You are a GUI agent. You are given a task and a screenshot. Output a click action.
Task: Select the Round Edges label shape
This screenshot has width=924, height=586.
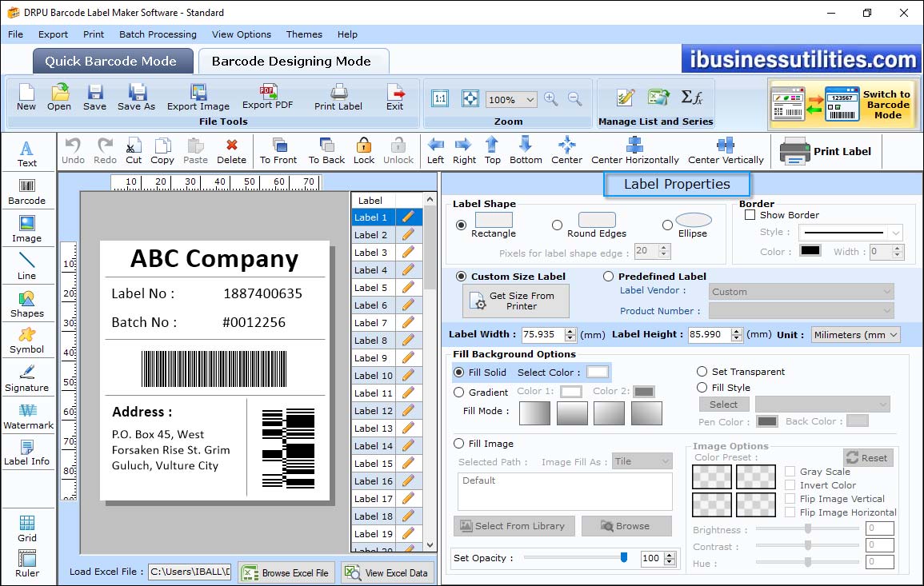[x=557, y=225]
